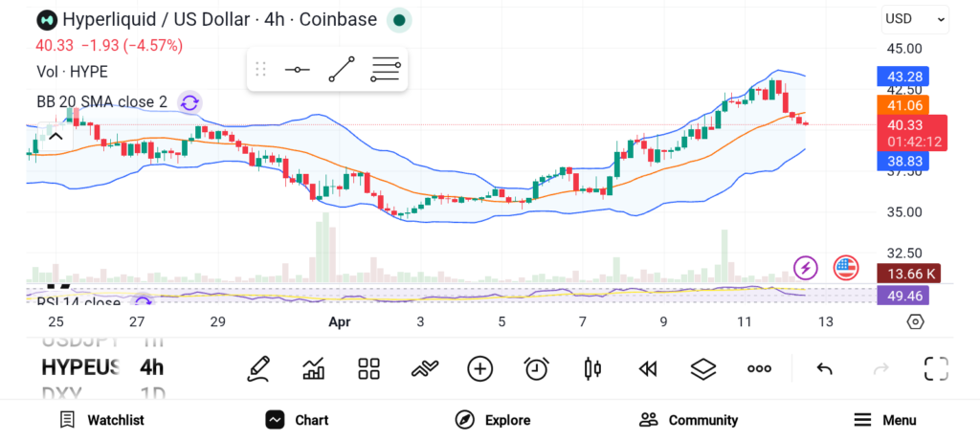Select the trend line drawing tool
Screen dimensions: 980x441
(341, 70)
